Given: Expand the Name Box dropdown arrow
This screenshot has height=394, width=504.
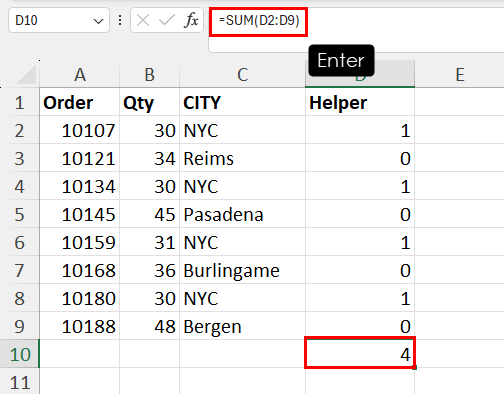Looking at the screenshot, I should tap(98, 21).
